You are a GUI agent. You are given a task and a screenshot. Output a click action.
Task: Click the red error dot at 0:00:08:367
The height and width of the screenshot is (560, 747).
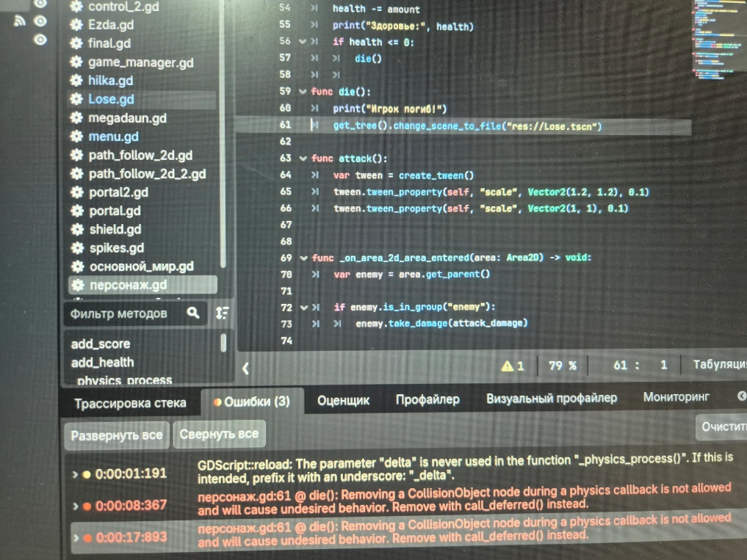point(87,506)
